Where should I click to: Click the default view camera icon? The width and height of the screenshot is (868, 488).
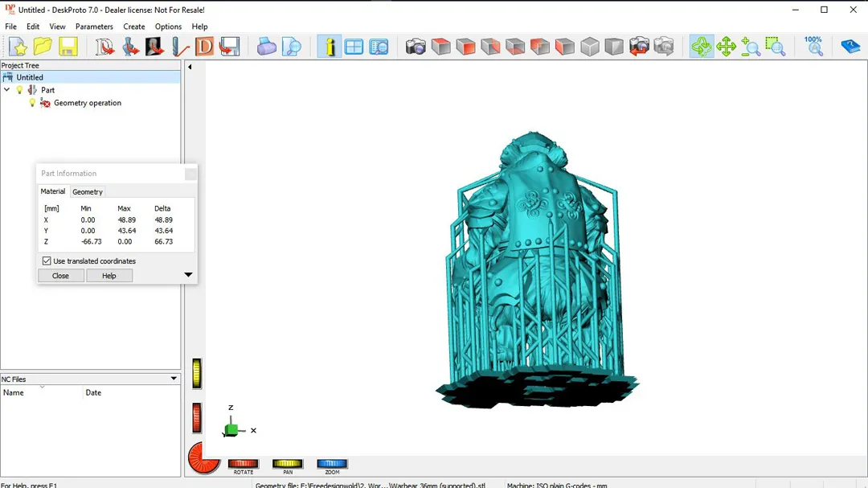pyautogui.click(x=416, y=47)
